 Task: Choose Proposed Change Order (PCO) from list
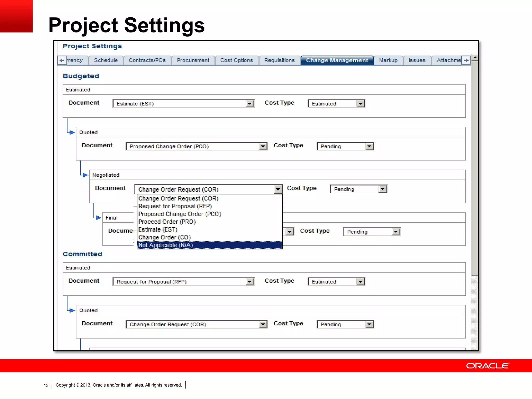pos(210,214)
